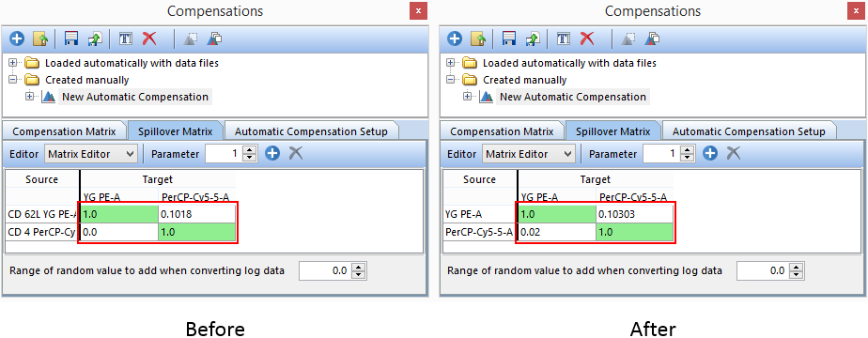The image size is (868, 338).
Task: Click grey remove parameter X in Before panel
Action: [x=296, y=153]
